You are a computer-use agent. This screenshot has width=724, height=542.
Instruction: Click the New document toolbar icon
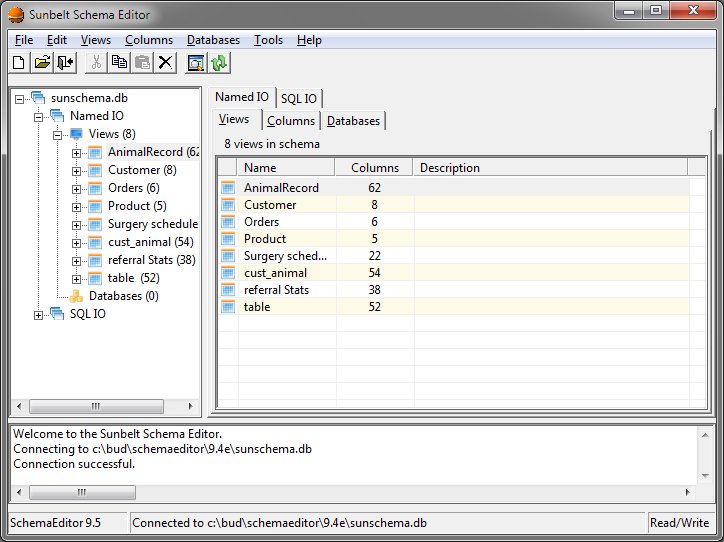(x=19, y=63)
